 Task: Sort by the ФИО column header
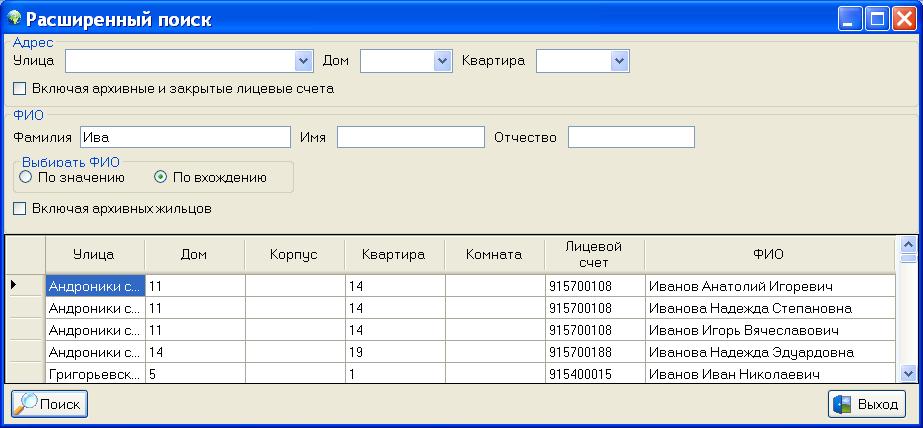[768, 254]
